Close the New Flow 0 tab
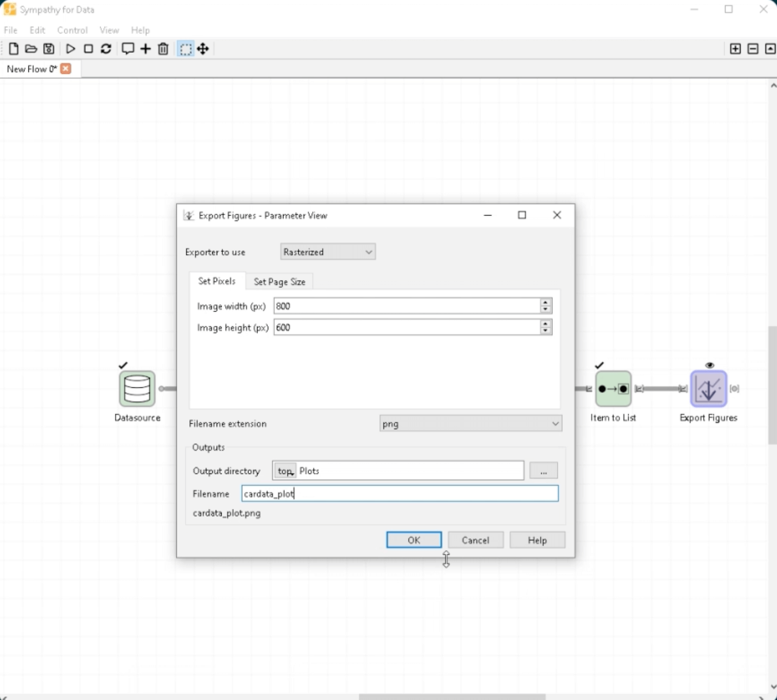Image resolution: width=777 pixels, height=700 pixels. click(x=66, y=69)
